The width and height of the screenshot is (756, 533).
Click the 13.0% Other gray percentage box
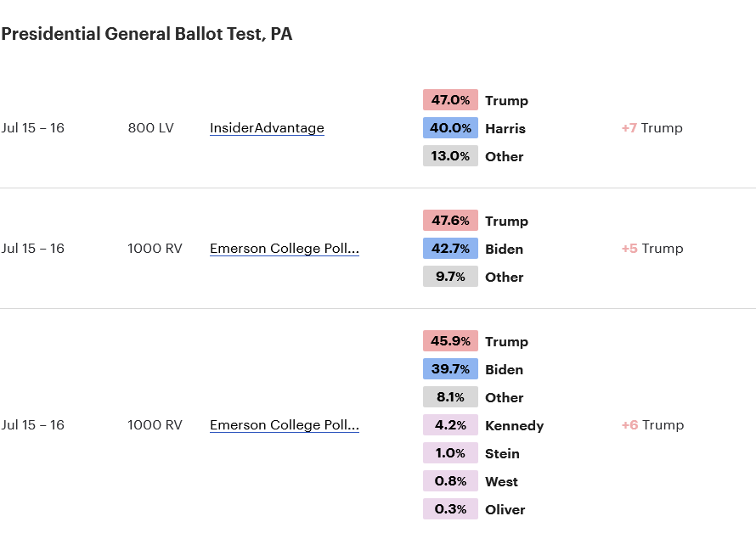[450, 155]
